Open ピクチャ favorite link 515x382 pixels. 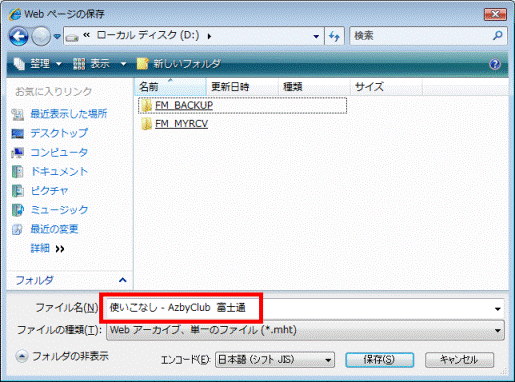pos(49,191)
